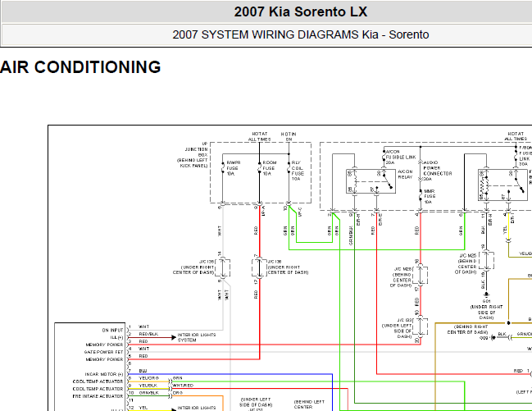The image size is (532, 411).
Task: Click 'MEMORY POWER' label at pin 3
Action: click(104, 345)
